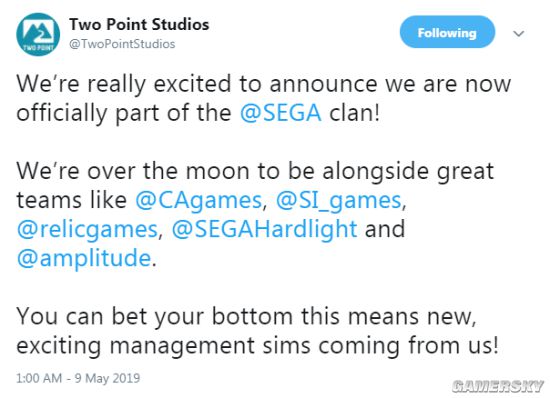Click the "exciting management sims coming" line

tap(257, 346)
